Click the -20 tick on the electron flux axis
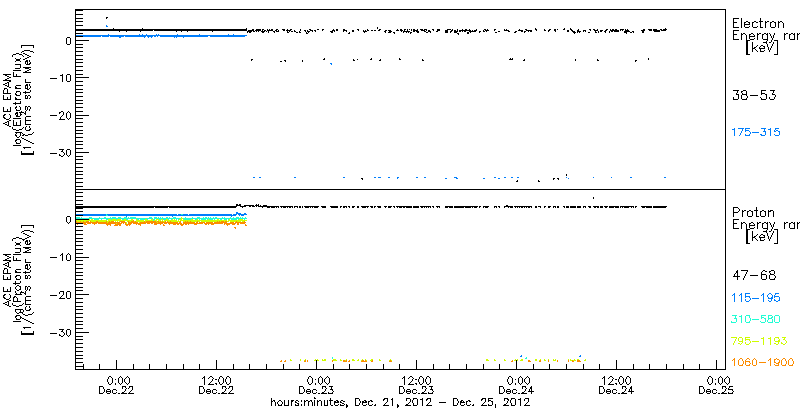The width and height of the screenshot is (800, 410). point(62,115)
